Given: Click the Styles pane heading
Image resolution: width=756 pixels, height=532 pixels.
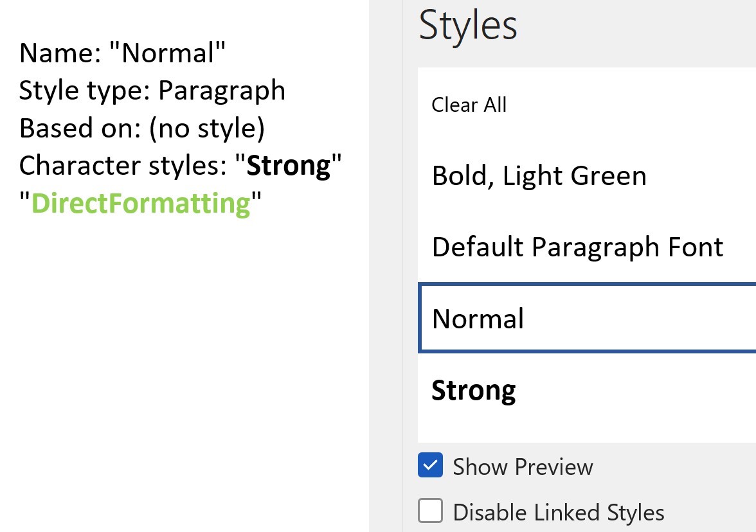Looking at the screenshot, I should 468,26.
